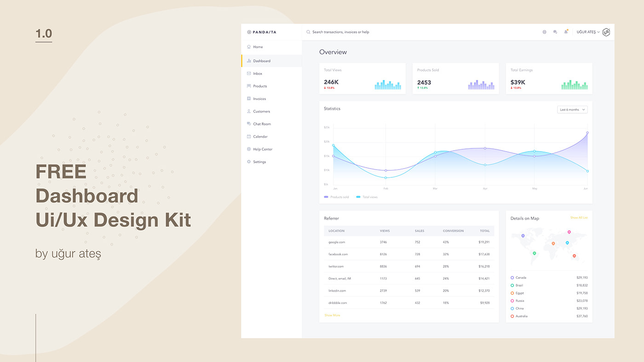Click the 246K Total Views value

click(331, 82)
